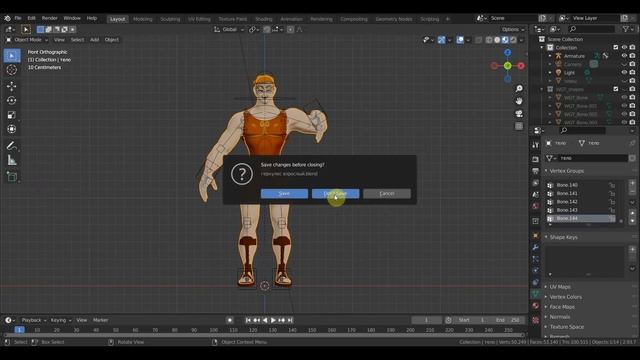Image resolution: width=640 pixels, height=360 pixels.
Task: Play the animation forward
Action: pos(273,320)
